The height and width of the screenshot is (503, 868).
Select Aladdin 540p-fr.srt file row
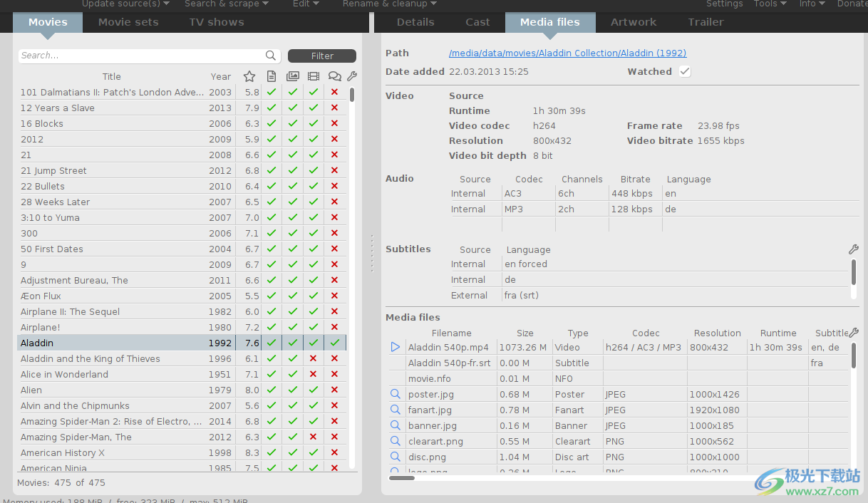pos(619,363)
